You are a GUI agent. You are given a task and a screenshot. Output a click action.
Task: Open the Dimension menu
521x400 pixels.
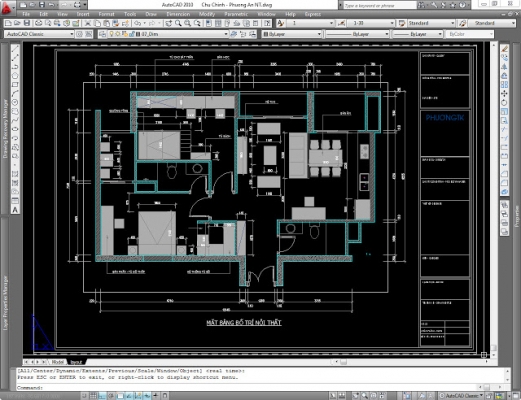(x=178, y=14)
